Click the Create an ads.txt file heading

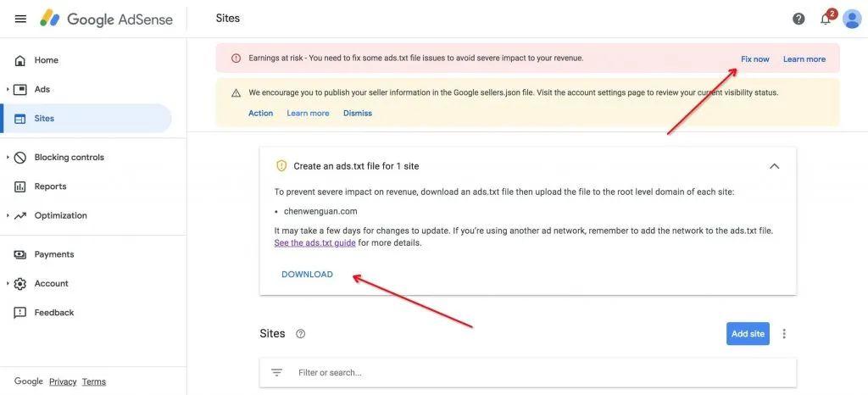click(356, 166)
